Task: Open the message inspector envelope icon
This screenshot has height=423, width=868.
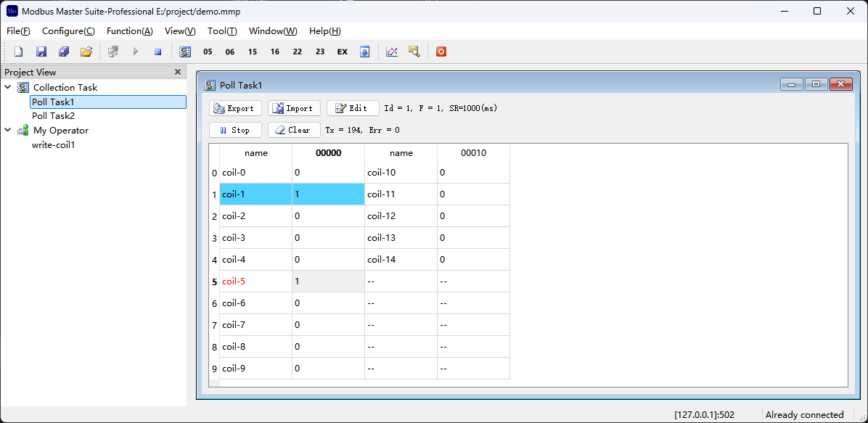Action: tap(414, 52)
